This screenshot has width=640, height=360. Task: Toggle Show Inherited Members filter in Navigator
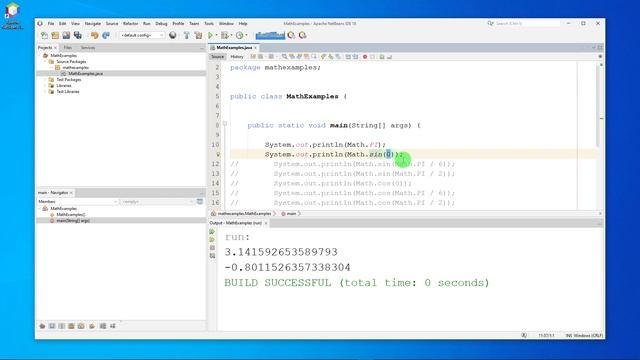click(42, 326)
